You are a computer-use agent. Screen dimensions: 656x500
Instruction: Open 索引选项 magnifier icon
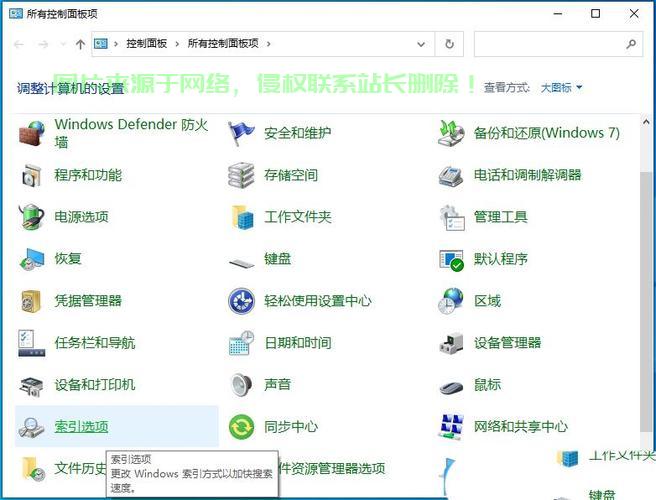(x=31, y=427)
